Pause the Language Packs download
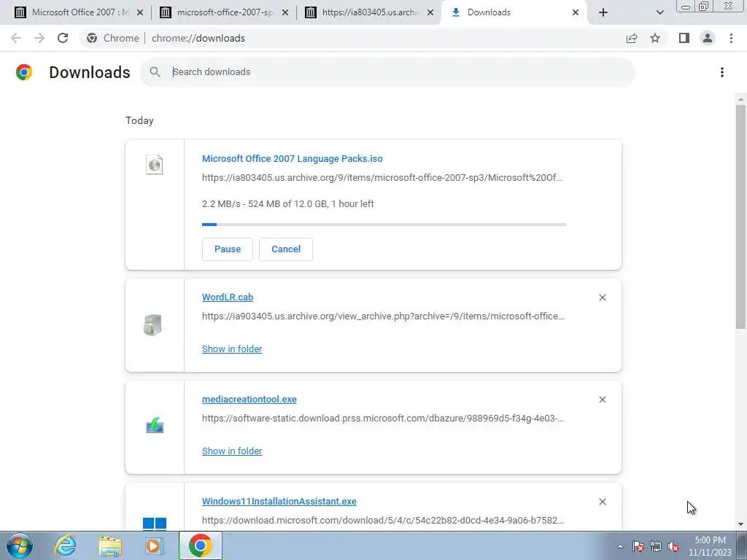This screenshot has width=747, height=560. tap(228, 249)
